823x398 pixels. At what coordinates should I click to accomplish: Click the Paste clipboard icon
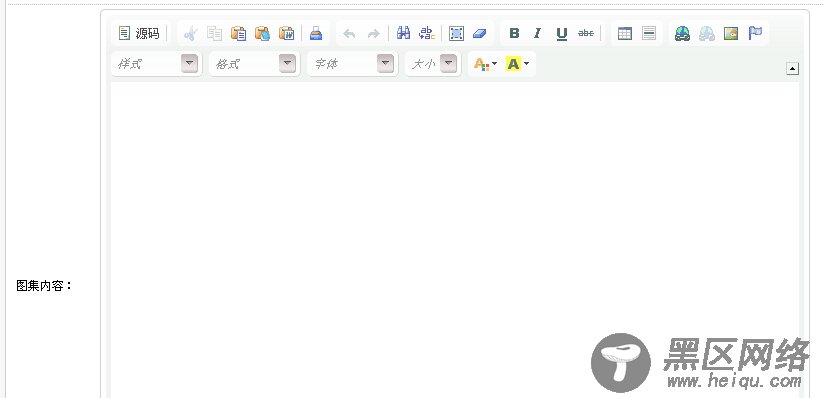pos(238,34)
